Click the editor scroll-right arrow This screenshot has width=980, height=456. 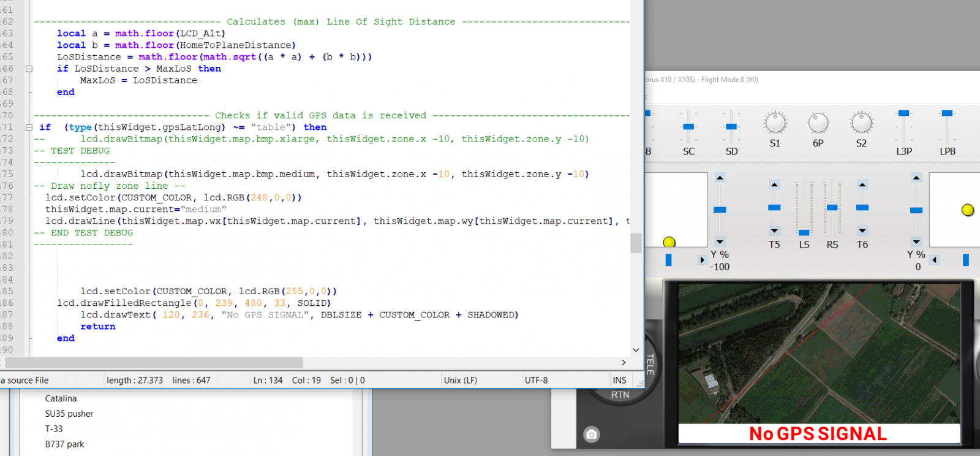click(624, 363)
